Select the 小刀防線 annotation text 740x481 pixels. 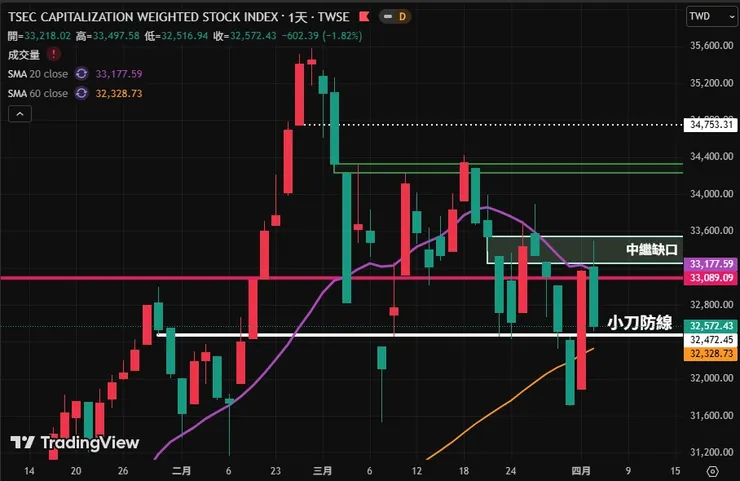point(640,322)
